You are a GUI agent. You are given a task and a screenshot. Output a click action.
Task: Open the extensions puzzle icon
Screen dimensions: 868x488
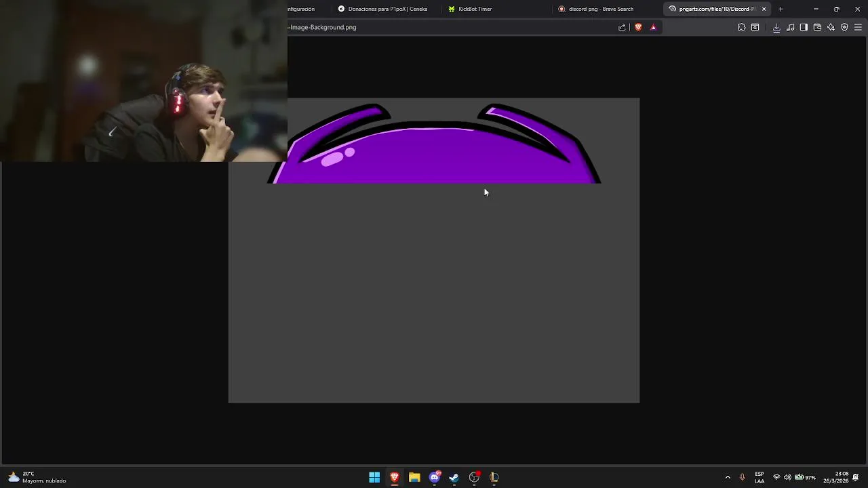[x=741, y=27]
